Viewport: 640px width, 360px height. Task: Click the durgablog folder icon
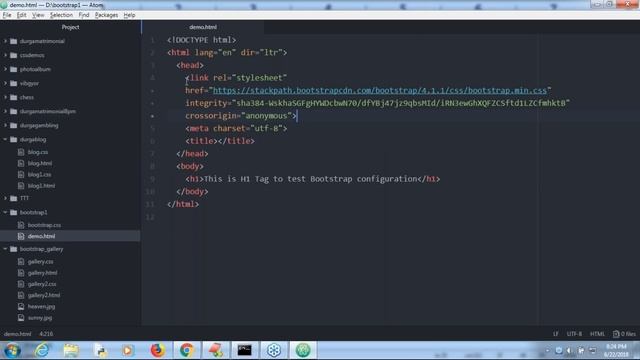coord(13,139)
